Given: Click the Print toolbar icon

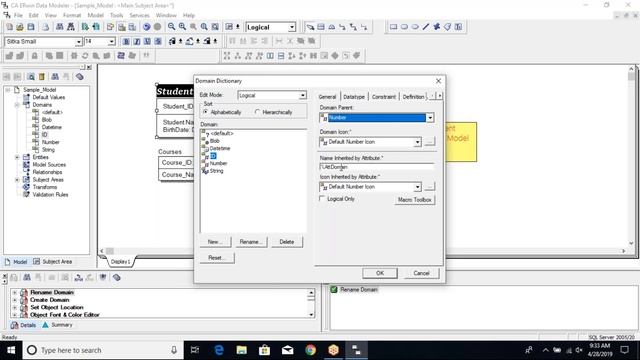Looking at the screenshot, I should (46, 27).
